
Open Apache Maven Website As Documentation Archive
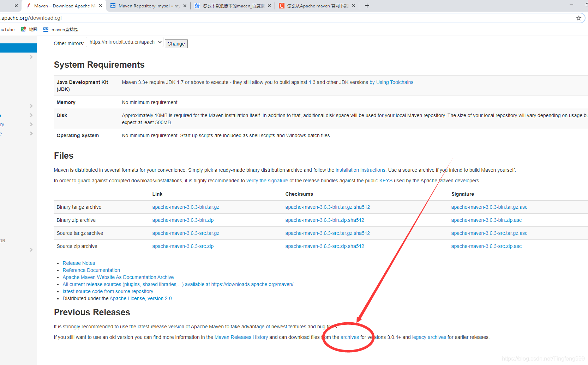point(118,277)
